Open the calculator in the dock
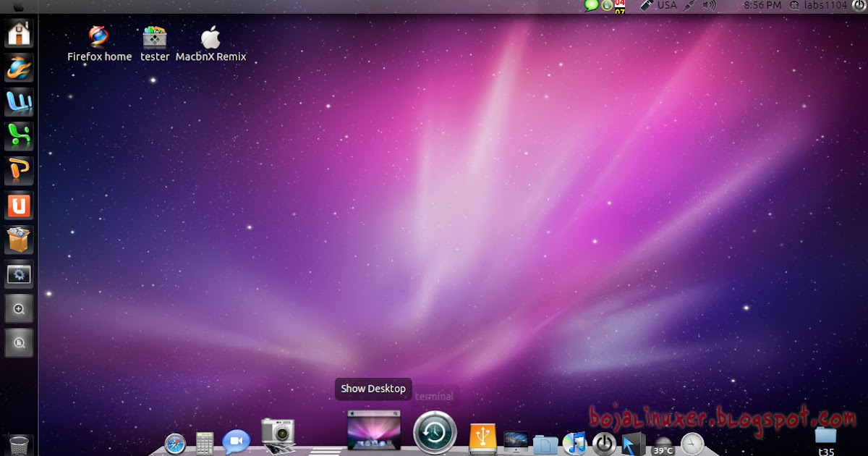This screenshot has width=868, height=456. point(205,444)
